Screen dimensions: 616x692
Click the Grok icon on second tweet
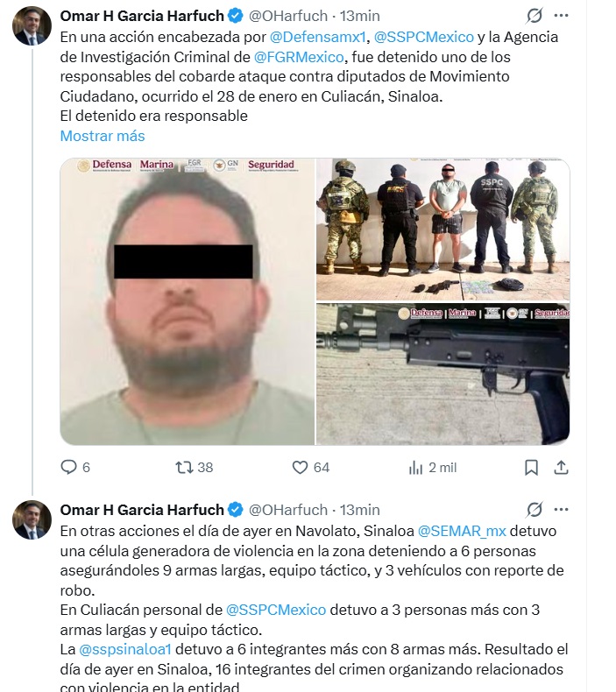coord(535,510)
